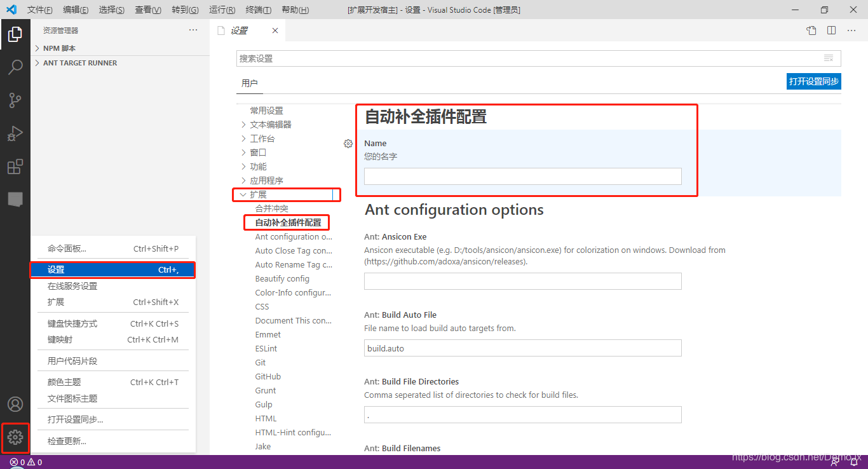
Task: Select Beautify config in settings tree
Action: [282, 278]
